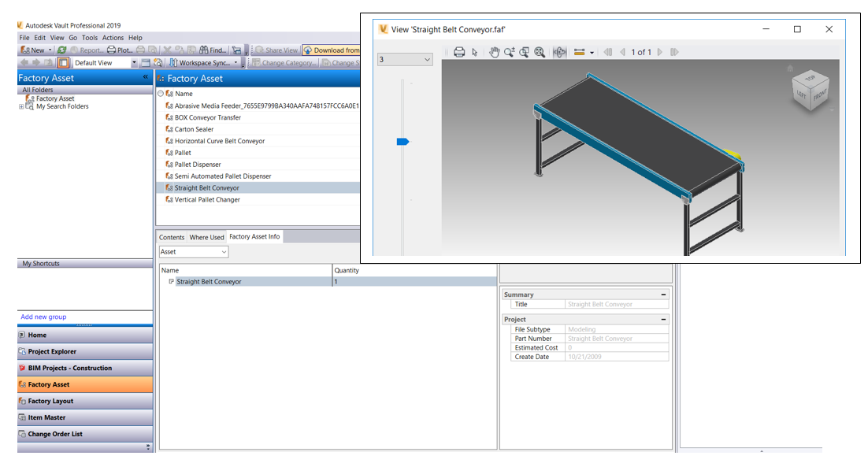
Task: Click the Print icon in viewer toolbar
Action: point(459,52)
